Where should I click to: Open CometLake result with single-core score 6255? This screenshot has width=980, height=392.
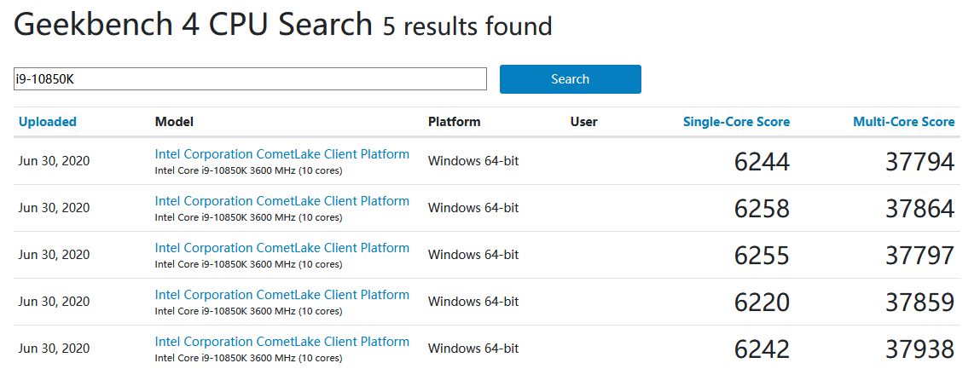click(x=281, y=248)
